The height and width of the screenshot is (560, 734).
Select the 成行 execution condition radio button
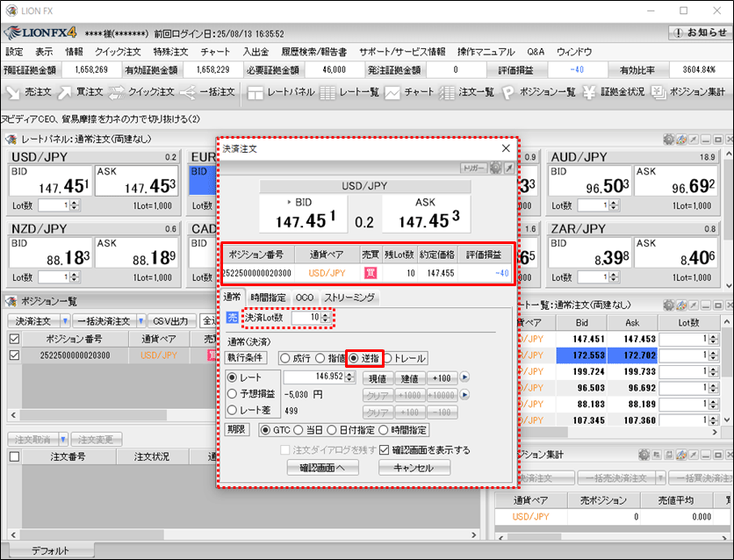point(285,358)
